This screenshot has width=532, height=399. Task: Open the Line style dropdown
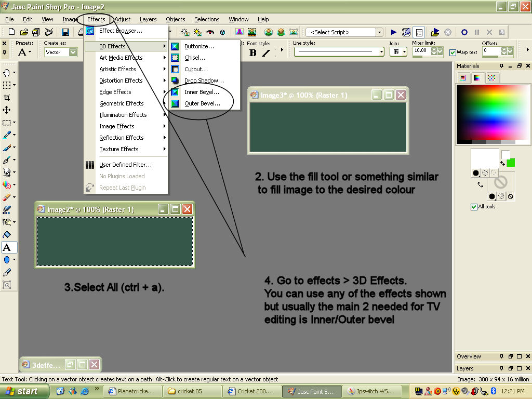pyautogui.click(x=382, y=51)
